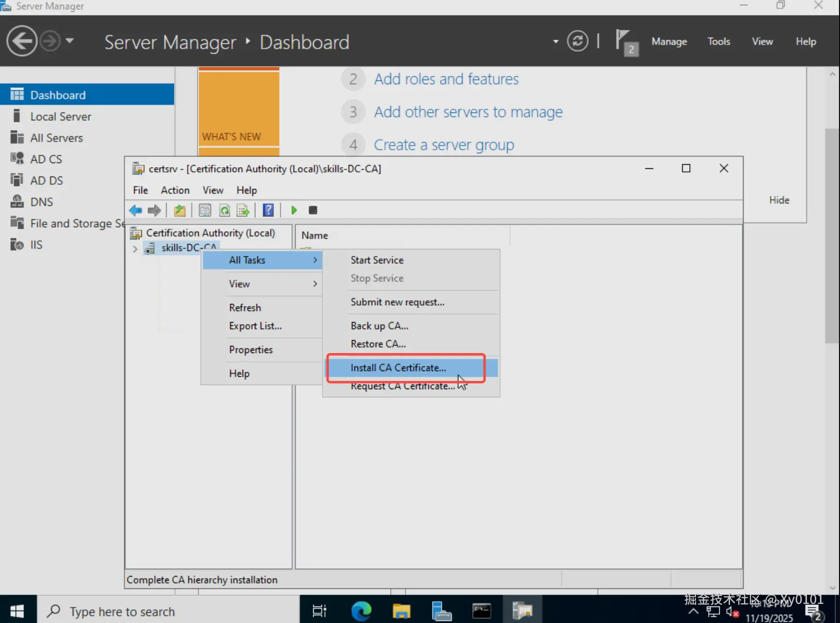Open the navigation history dropdown arrow

pyautogui.click(x=70, y=41)
